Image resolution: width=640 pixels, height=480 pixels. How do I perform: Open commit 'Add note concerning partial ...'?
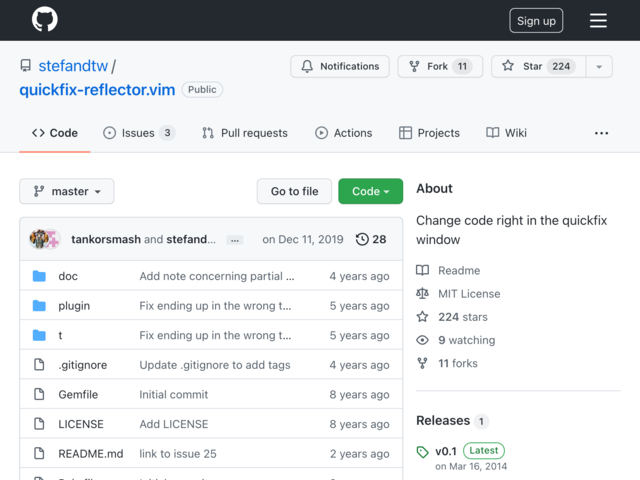pos(217,276)
